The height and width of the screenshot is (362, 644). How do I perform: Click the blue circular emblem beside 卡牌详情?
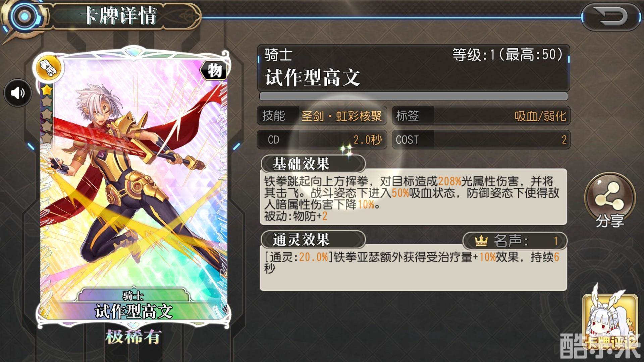(x=23, y=16)
